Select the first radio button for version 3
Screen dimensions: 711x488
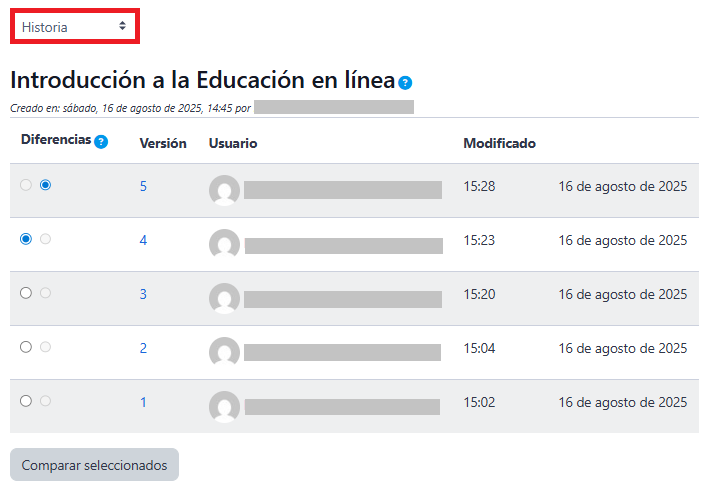pos(26,293)
